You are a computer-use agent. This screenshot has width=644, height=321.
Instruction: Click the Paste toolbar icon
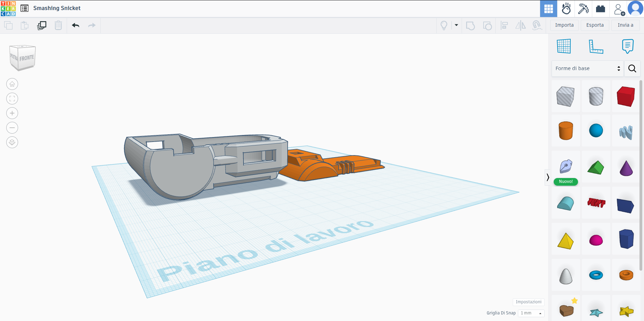click(x=25, y=25)
